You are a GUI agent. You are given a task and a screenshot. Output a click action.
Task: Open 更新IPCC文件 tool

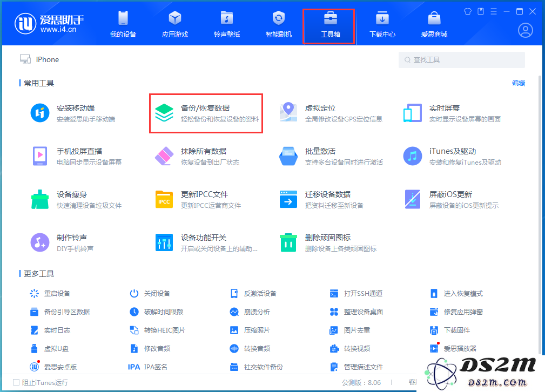(198, 199)
